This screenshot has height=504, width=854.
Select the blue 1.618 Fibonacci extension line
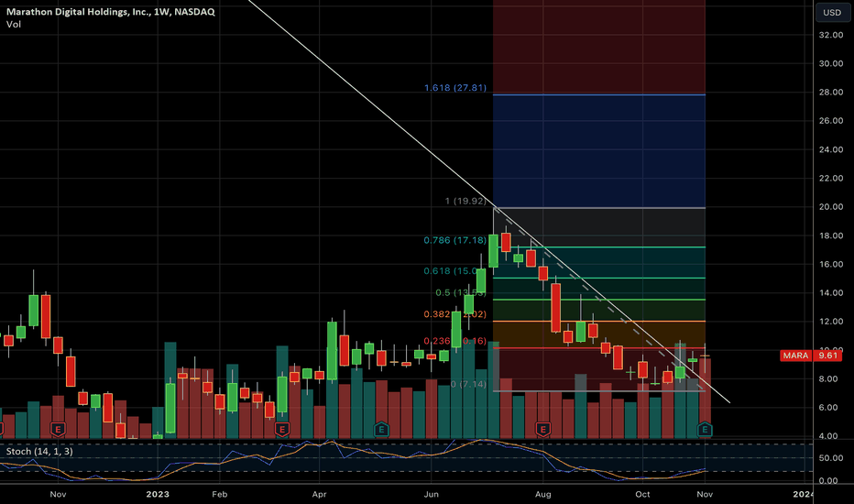599,94
